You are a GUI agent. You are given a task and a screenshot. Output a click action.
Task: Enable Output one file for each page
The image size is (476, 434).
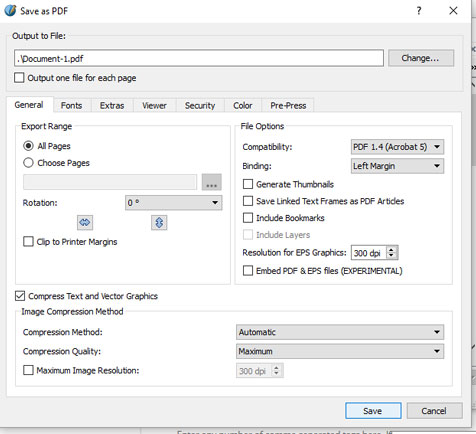19,78
